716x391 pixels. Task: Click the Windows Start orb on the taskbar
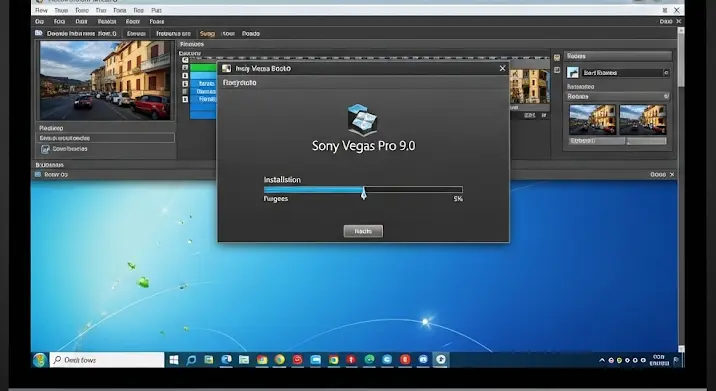click(x=40, y=360)
